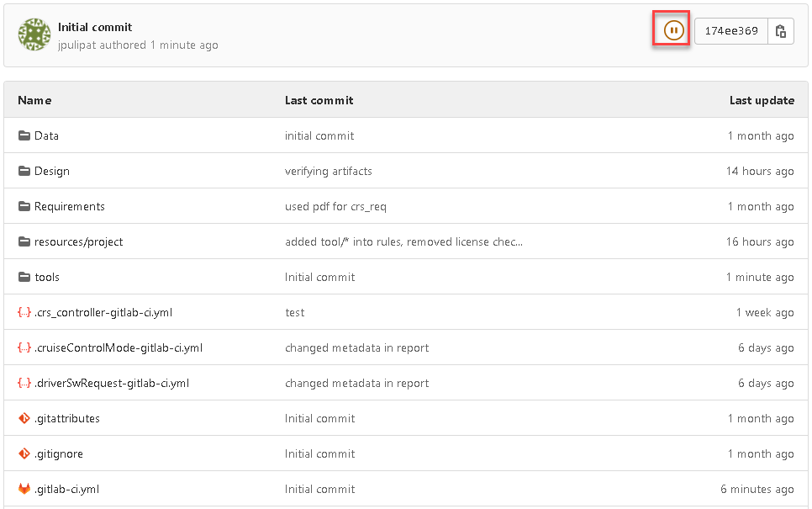The image size is (812, 509).
Task: Open the resources/project folder
Action: coord(79,241)
